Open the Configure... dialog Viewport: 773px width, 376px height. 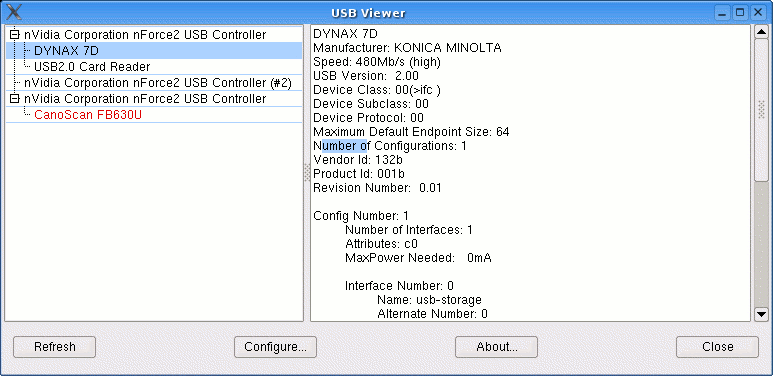coord(276,347)
